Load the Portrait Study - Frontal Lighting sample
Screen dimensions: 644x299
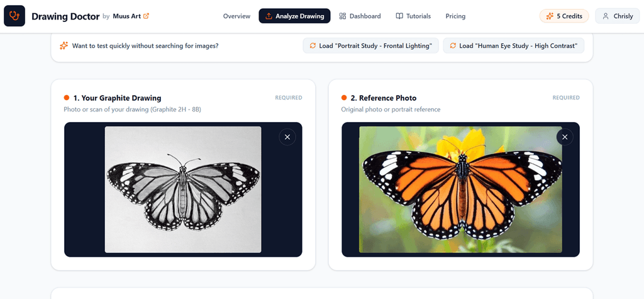371,46
